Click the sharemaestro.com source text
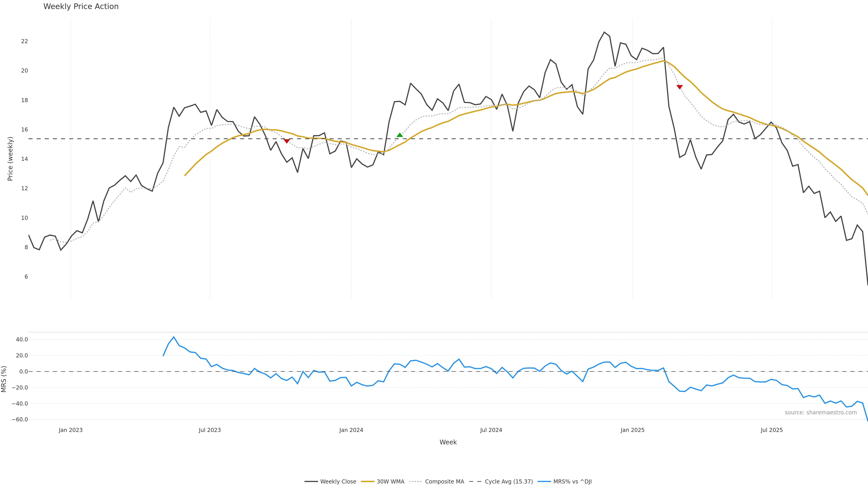Image resolution: width=868 pixels, height=488 pixels. click(821, 413)
